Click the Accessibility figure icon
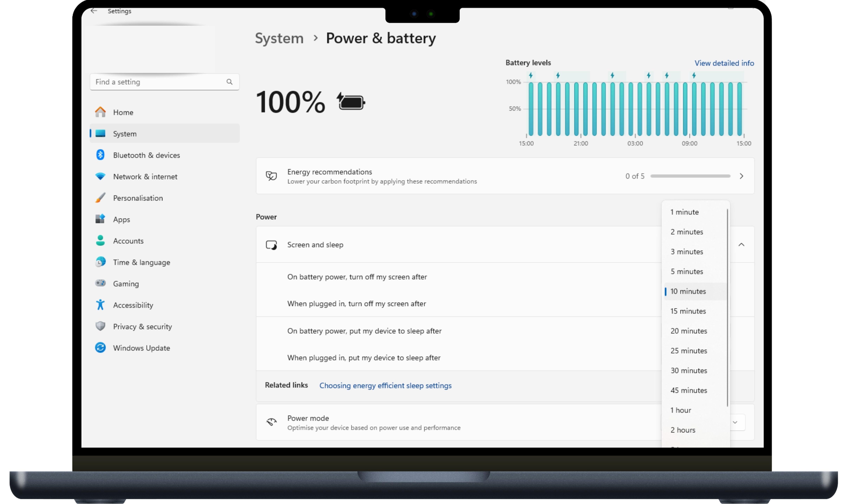Screen dimensions: 848x504 (100, 305)
